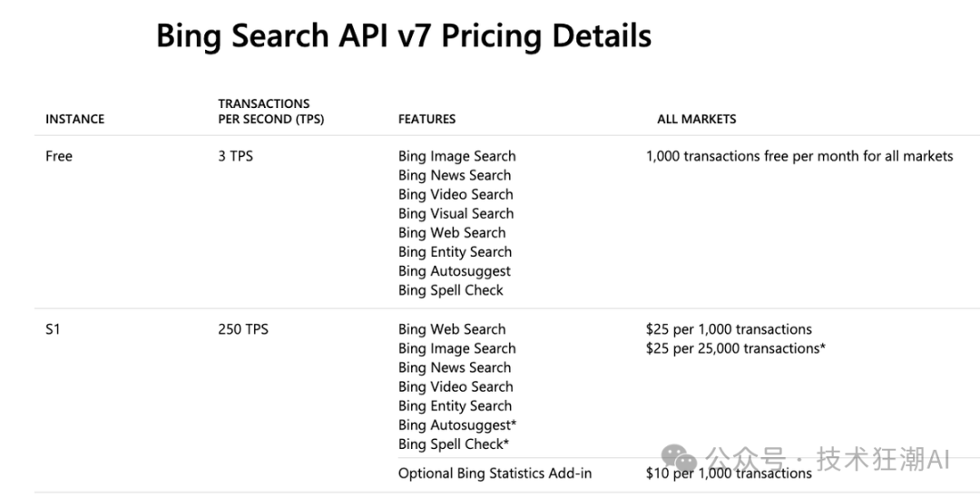Click the $25 per 25,000 transactions* price
The image size is (980, 498).
(735, 348)
